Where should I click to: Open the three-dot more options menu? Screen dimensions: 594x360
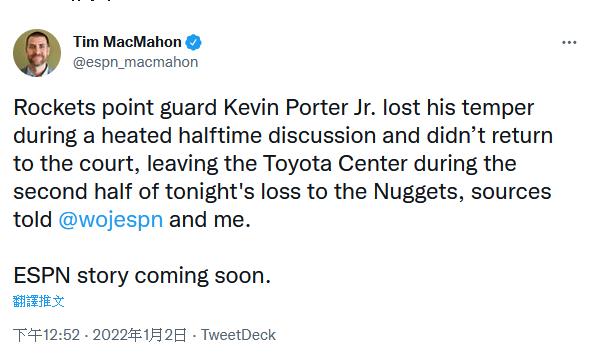point(569,42)
